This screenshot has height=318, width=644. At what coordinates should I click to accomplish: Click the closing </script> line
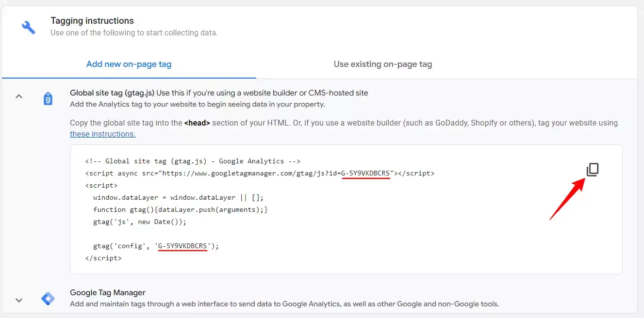point(103,258)
